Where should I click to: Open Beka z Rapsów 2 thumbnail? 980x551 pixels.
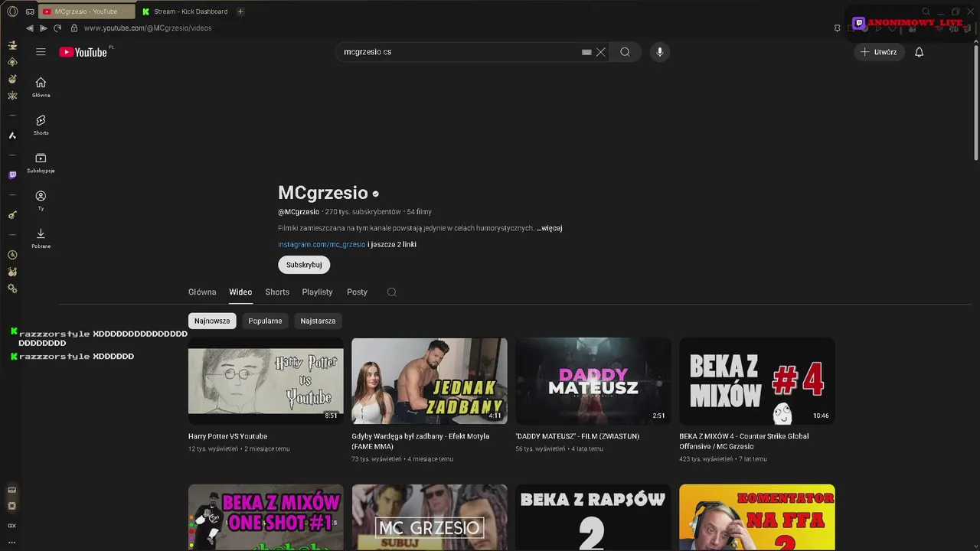593,517
